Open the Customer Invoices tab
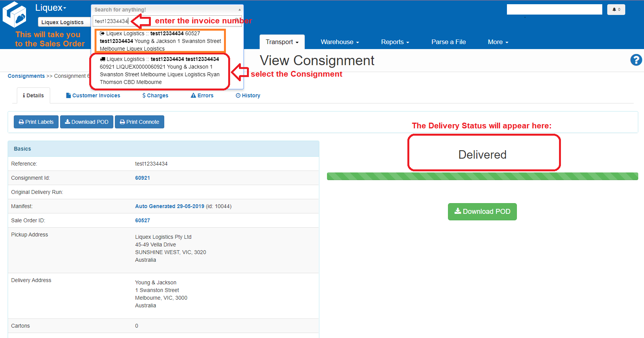 click(x=93, y=95)
